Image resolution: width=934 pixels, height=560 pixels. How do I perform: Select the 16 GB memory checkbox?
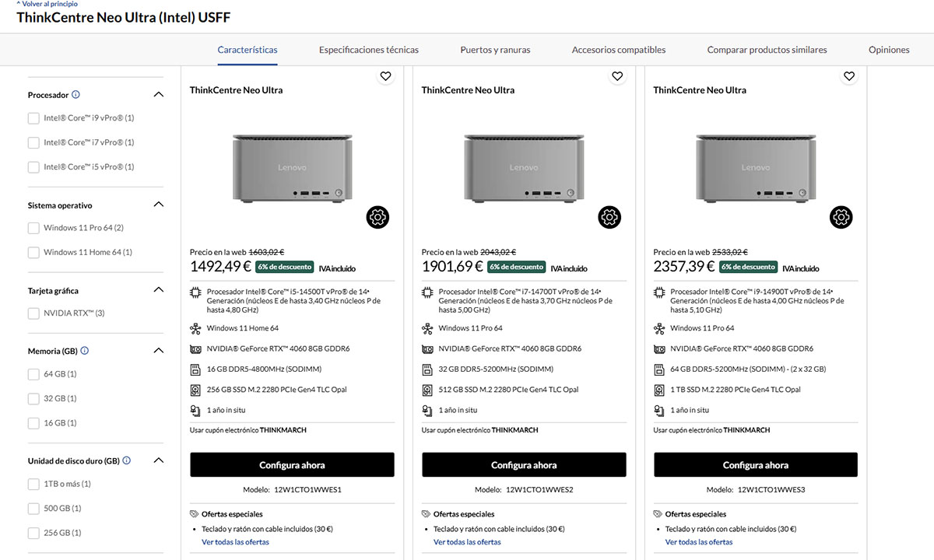coord(33,423)
